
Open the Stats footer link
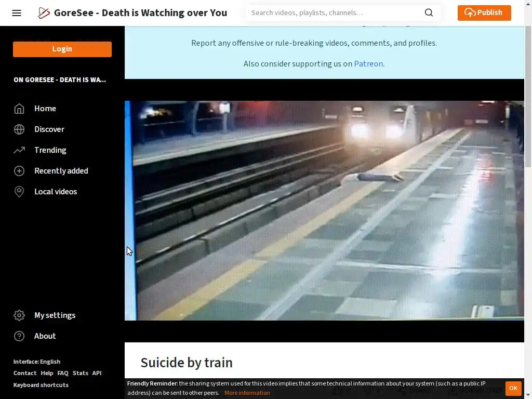(81, 373)
